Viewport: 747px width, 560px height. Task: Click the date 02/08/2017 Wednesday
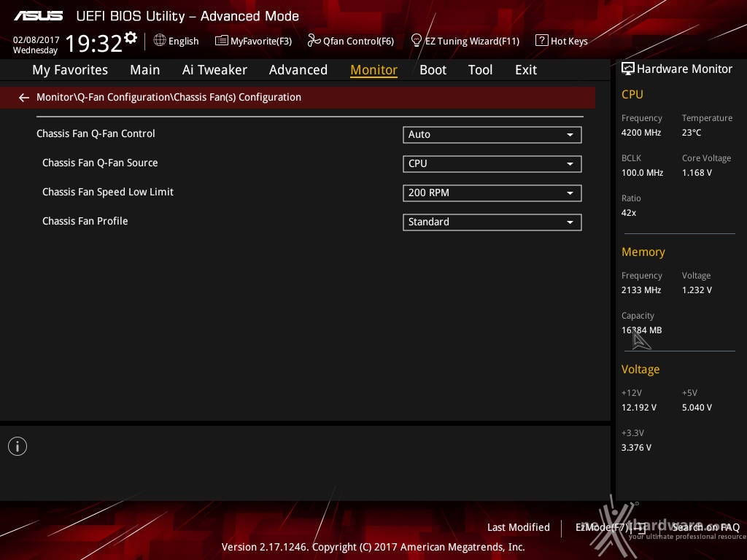(x=36, y=44)
